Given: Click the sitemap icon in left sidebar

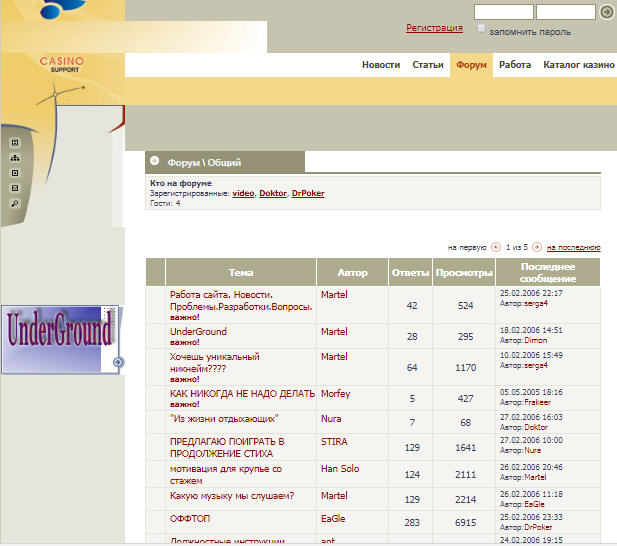Looking at the screenshot, I should (15, 158).
